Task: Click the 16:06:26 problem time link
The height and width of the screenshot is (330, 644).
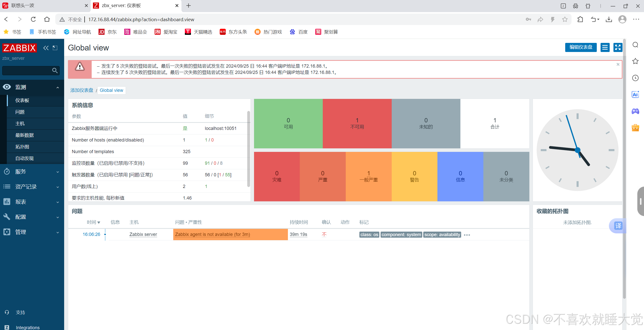Action: click(91, 234)
